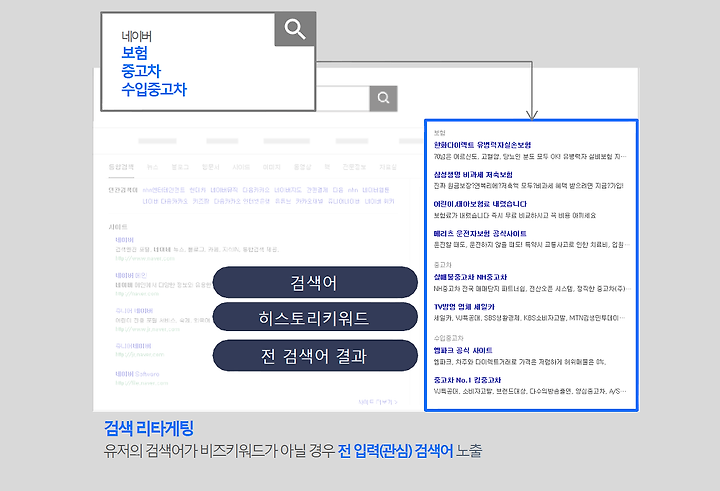Viewport: 720px width, 491px height.
Task: Click the 수입중고차 section label in ad panel
Action: click(x=449, y=338)
